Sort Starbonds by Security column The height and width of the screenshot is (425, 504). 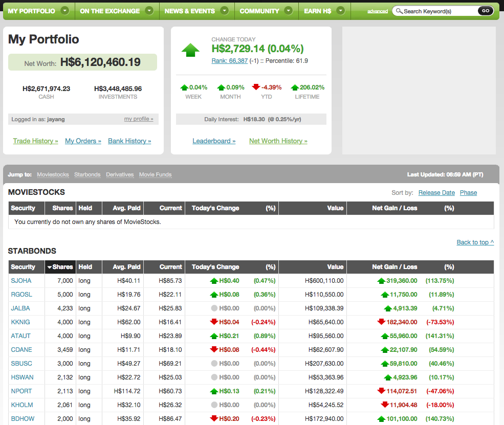(23, 267)
